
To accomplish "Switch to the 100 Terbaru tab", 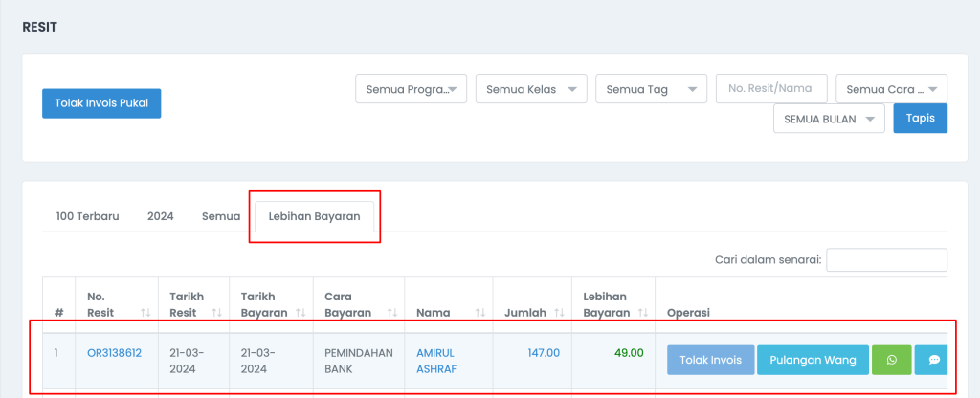I will pyautogui.click(x=87, y=216).
